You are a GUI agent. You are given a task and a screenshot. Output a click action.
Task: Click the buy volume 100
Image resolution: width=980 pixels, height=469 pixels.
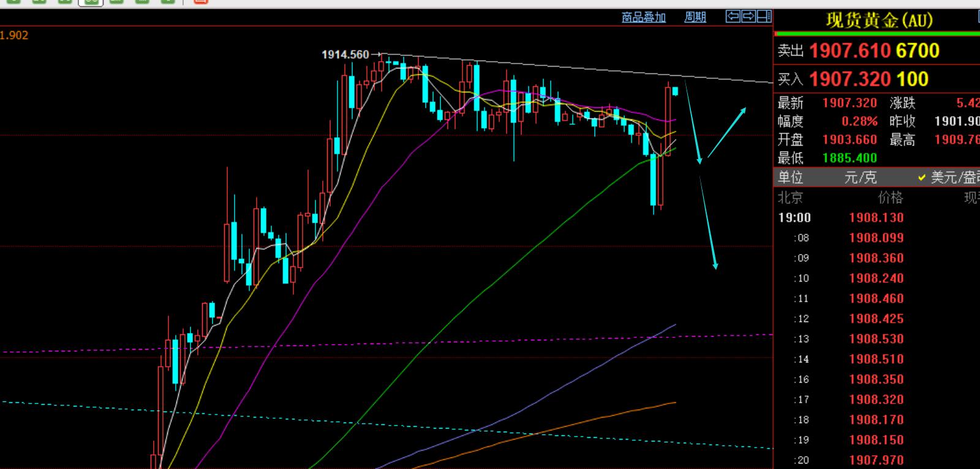(912, 78)
